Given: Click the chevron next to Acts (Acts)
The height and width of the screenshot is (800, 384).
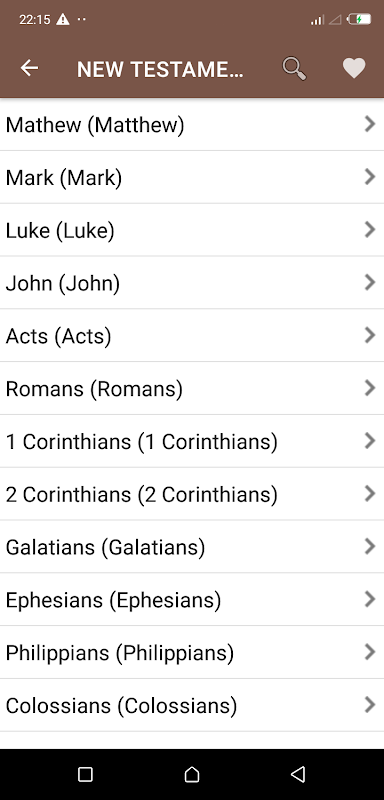Looking at the screenshot, I should pyautogui.click(x=370, y=335).
